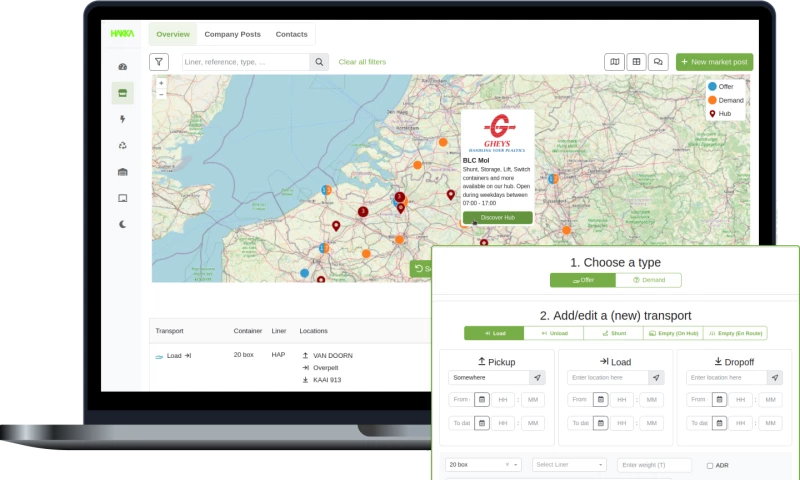Open the 20 box container dropdown

click(x=483, y=465)
